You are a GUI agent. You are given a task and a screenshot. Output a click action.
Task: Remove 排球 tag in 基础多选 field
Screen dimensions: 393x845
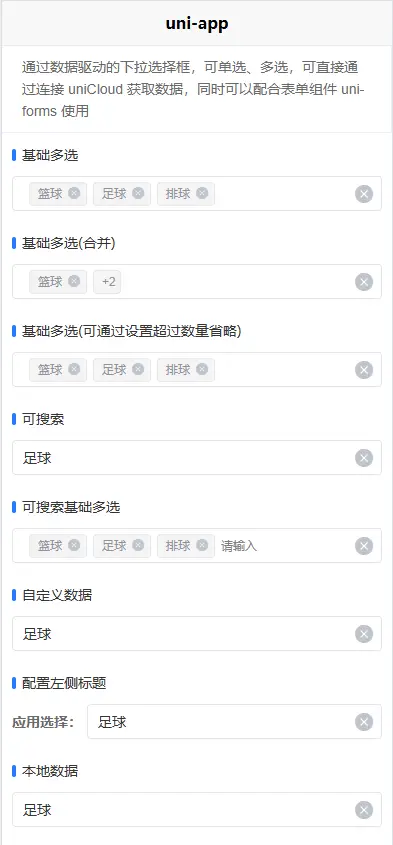pyautogui.click(x=202, y=193)
